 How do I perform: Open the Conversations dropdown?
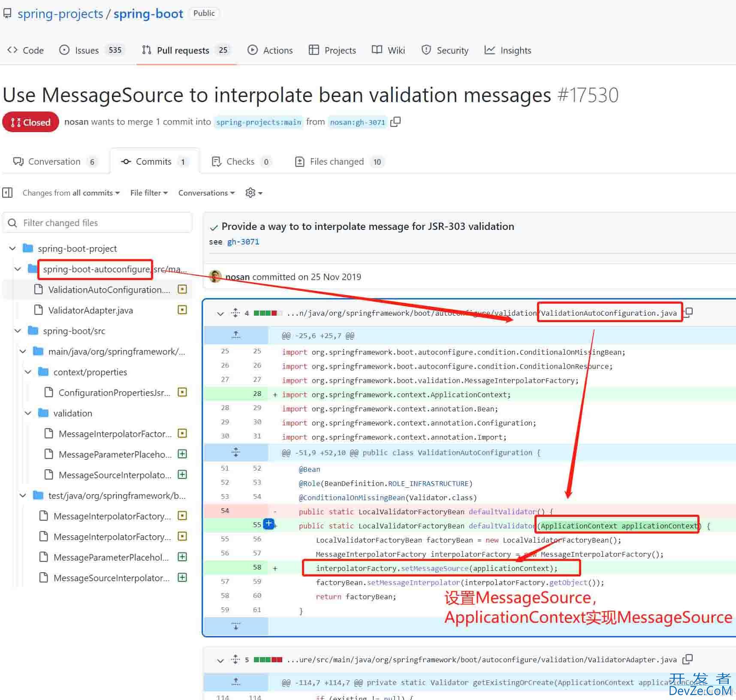pos(206,193)
